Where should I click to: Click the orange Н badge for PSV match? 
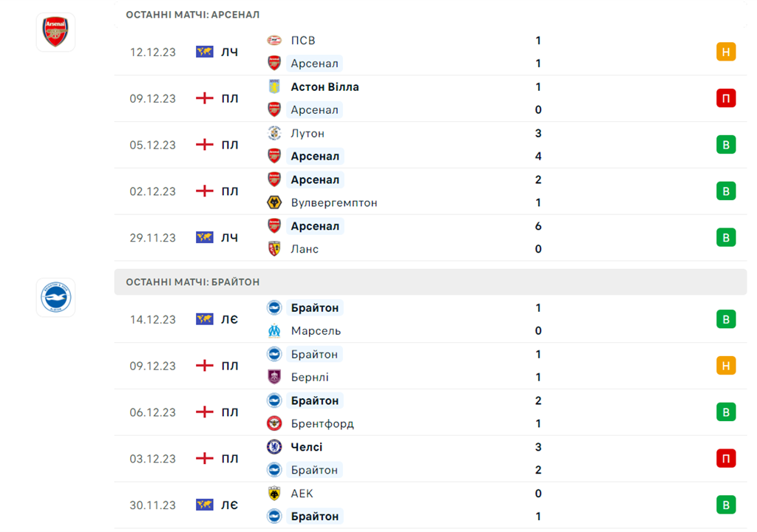tap(725, 52)
